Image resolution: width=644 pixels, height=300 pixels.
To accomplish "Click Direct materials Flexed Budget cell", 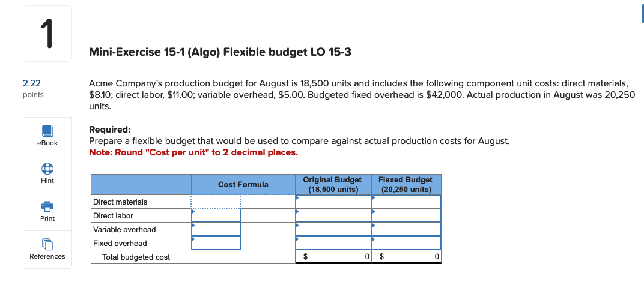I will click(406, 202).
